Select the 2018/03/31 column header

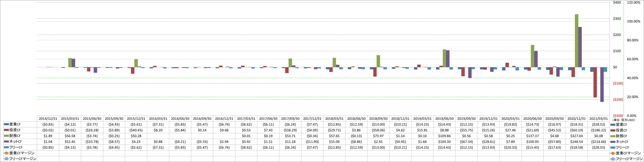[x=334, y=119]
